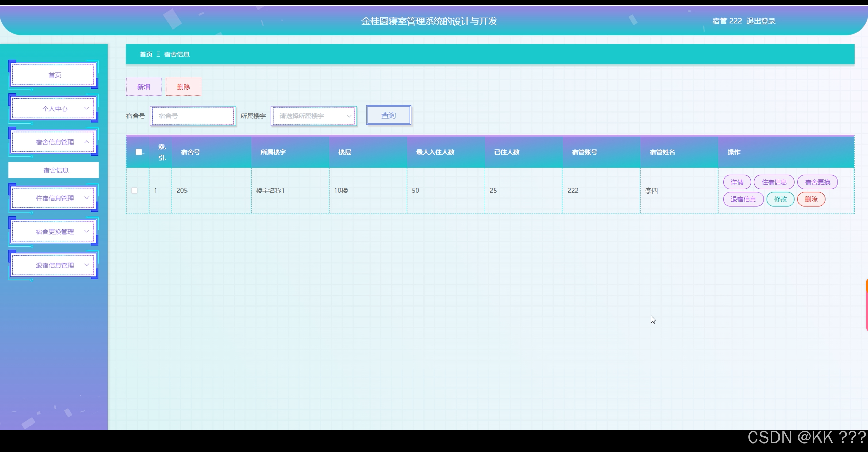The height and width of the screenshot is (452, 868).
Task: Tick the select-all checkbox in the table header
Action: (x=139, y=152)
